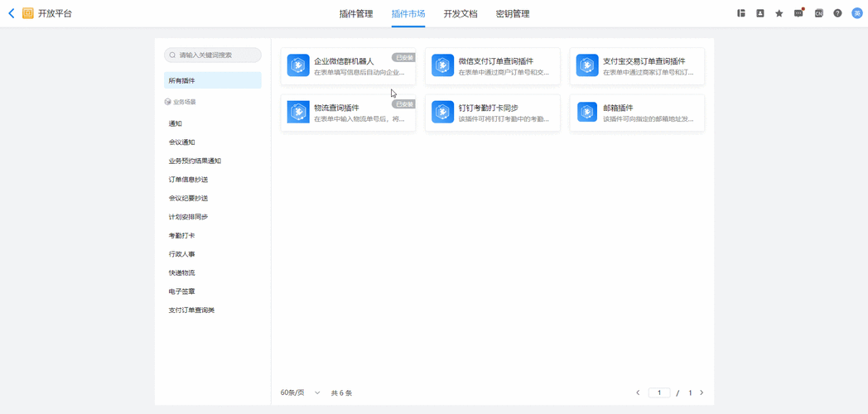Viewport: 868px width, 414px height.
Task: Click the 邮箱插件 plugin icon
Action: point(586,112)
